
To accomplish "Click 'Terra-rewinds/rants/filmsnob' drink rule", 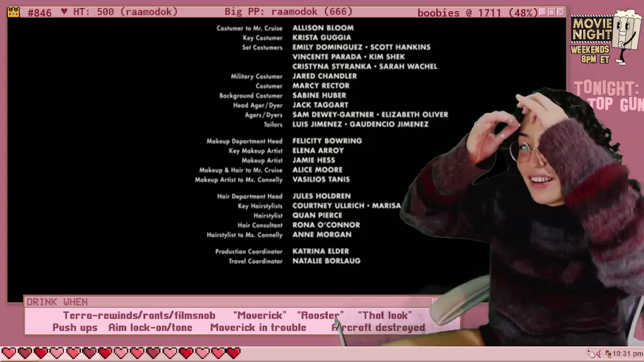I will [x=139, y=315].
